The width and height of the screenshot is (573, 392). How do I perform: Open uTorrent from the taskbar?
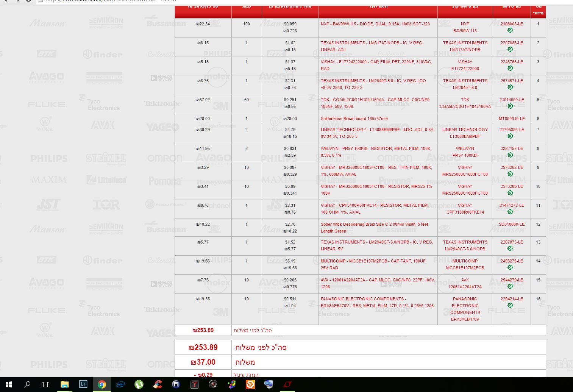tap(139, 384)
